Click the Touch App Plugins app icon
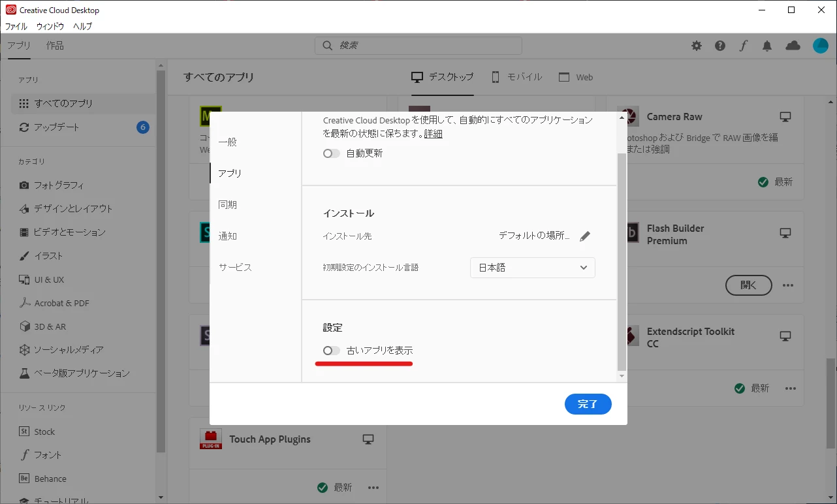This screenshot has height=504, width=837. tap(211, 439)
